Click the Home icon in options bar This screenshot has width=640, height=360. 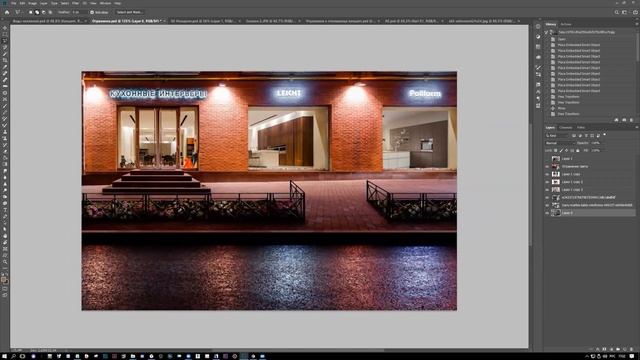pyautogui.click(x=7, y=12)
